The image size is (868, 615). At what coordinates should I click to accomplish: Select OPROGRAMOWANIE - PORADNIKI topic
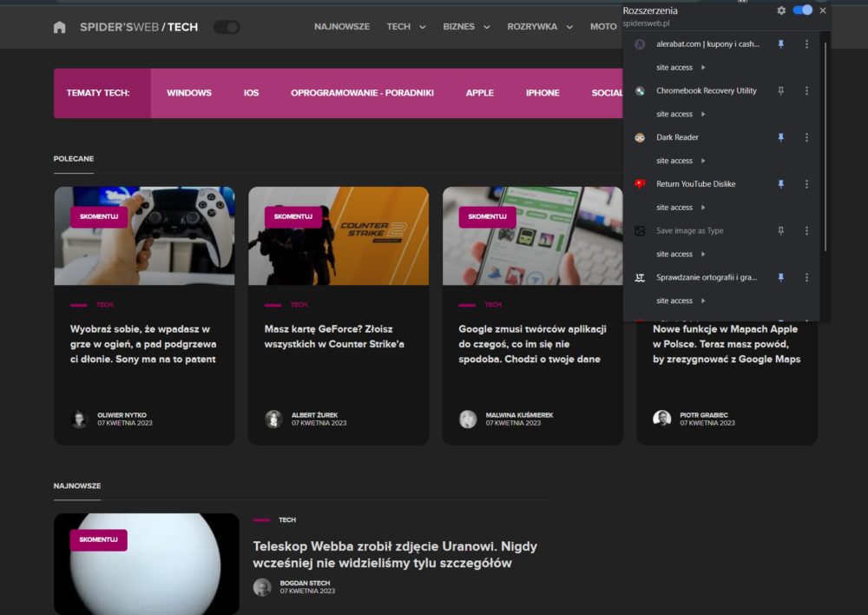click(x=362, y=93)
